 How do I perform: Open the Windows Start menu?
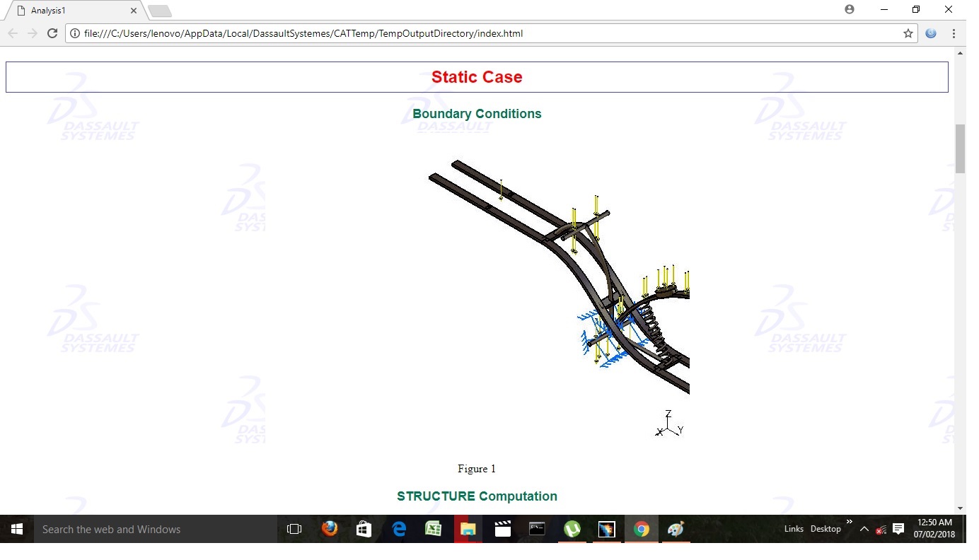[17, 529]
